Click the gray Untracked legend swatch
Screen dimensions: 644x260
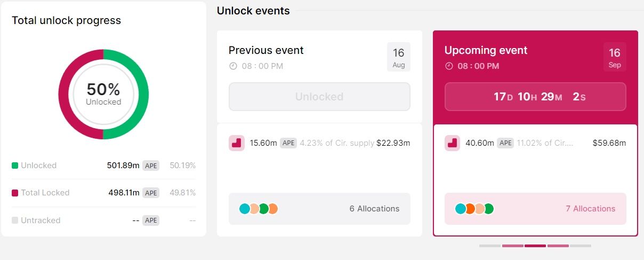(x=15, y=220)
